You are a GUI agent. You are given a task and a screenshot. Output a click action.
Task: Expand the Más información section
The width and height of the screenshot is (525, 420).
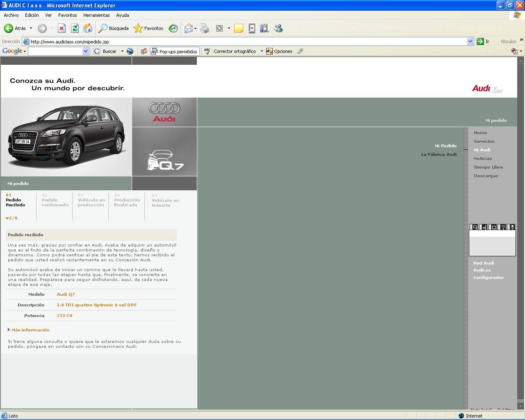[28, 330]
